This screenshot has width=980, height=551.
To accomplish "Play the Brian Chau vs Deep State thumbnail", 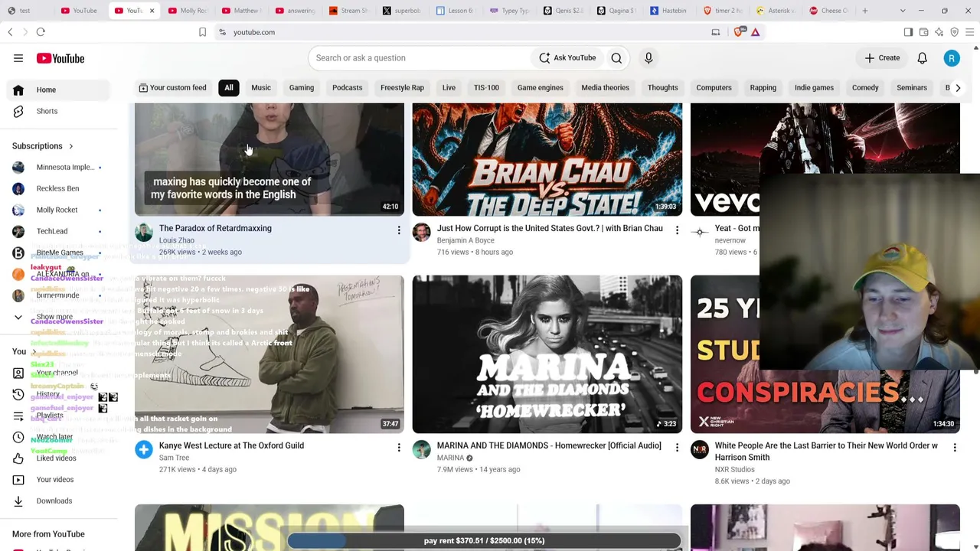I will pos(547,159).
